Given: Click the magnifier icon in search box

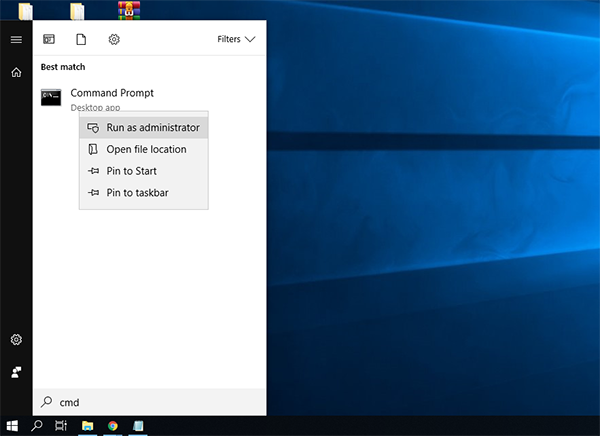Looking at the screenshot, I should tap(47, 402).
